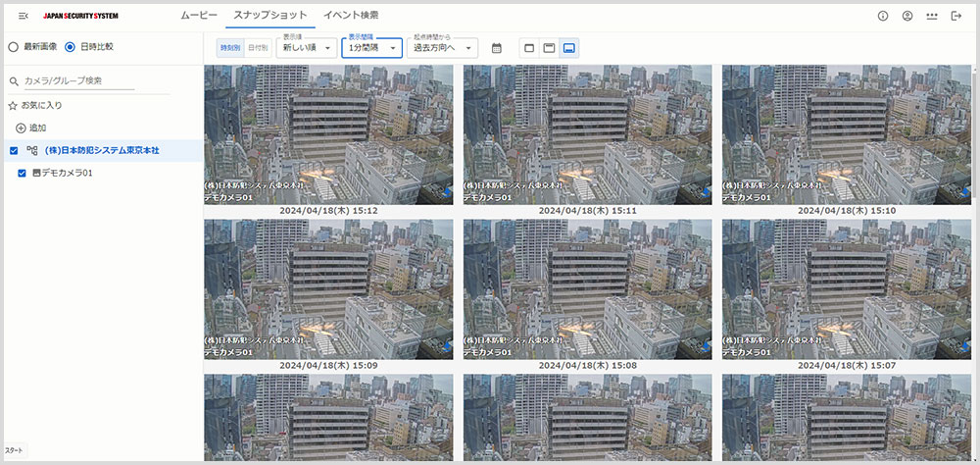The width and height of the screenshot is (980, 465).
Task: Open the snapshot taken at 15:07
Action: pyautogui.click(x=847, y=289)
